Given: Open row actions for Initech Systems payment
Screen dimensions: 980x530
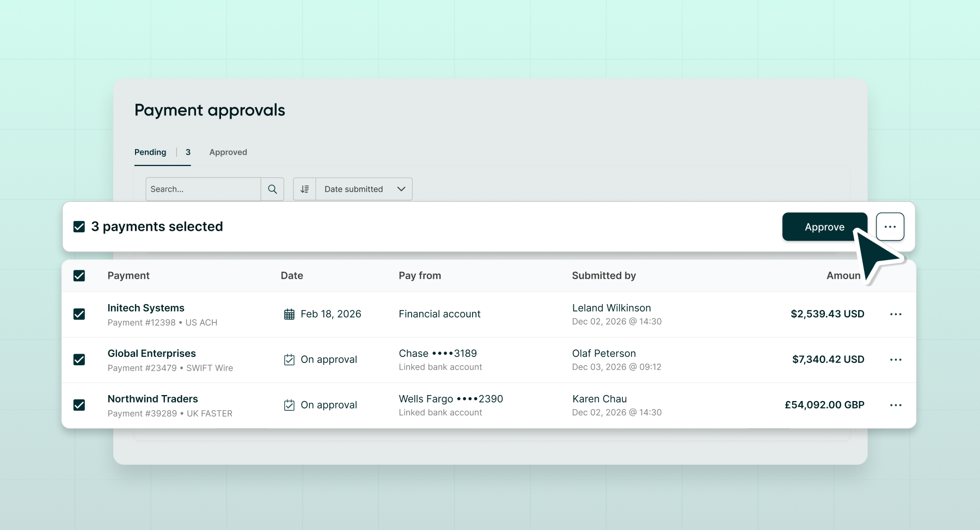Looking at the screenshot, I should click(896, 314).
